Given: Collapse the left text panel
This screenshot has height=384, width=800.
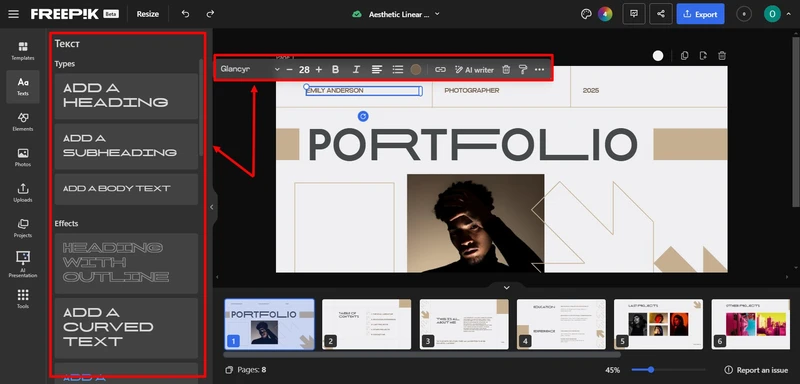Looking at the screenshot, I should (212, 207).
